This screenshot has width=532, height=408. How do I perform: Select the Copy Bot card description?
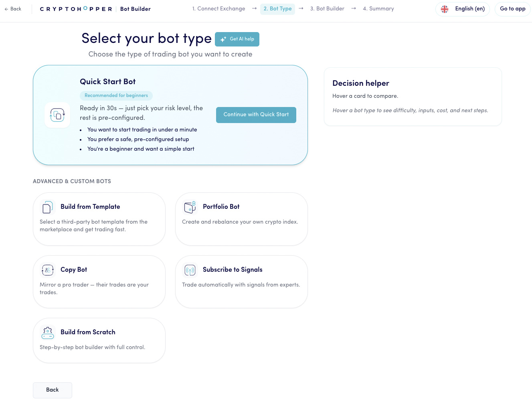click(94, 289)
